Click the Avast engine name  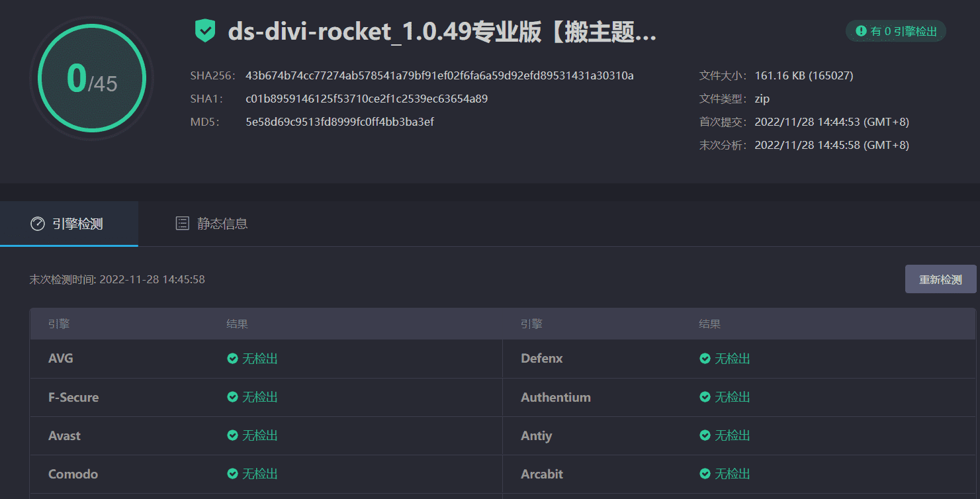64,435
